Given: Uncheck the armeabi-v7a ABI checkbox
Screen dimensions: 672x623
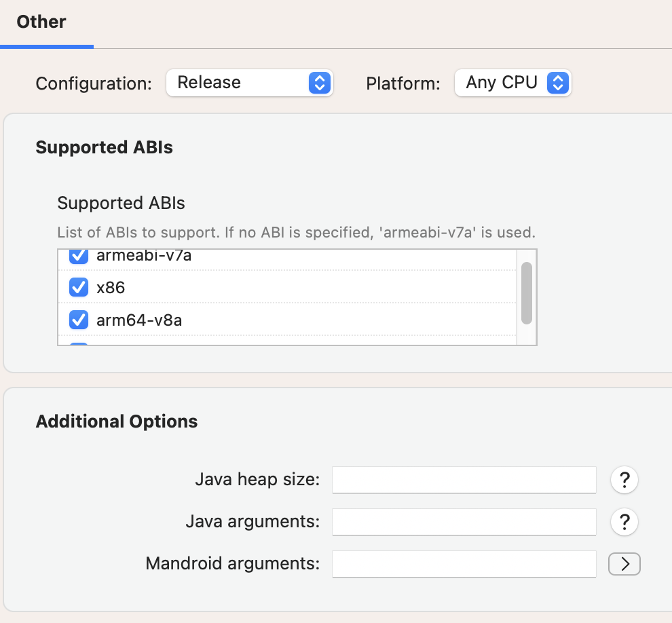Looking at the screenshot, I should pos(79,256).
